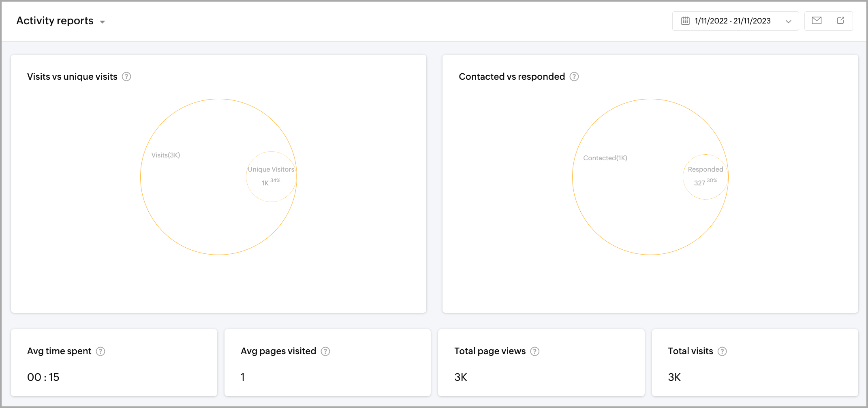Screen dimensions: 868x408
Task: Click help icon beside Contacted vs responded
Action: click(574, 76)
